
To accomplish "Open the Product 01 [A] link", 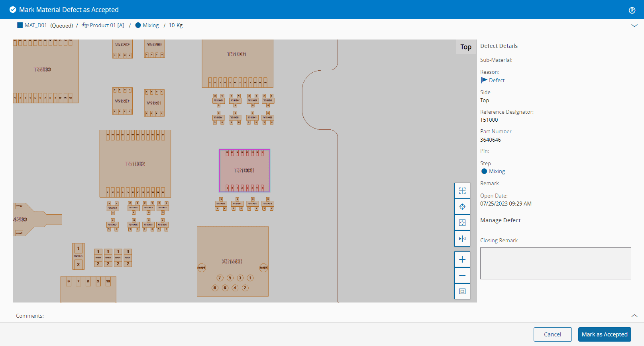I will click(107, 25).
